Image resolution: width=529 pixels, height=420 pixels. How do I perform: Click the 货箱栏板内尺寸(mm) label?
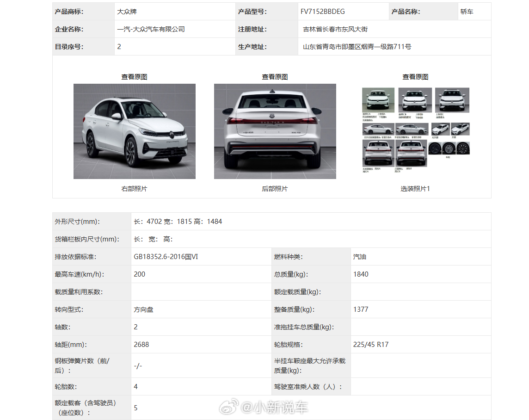point(87,239)
